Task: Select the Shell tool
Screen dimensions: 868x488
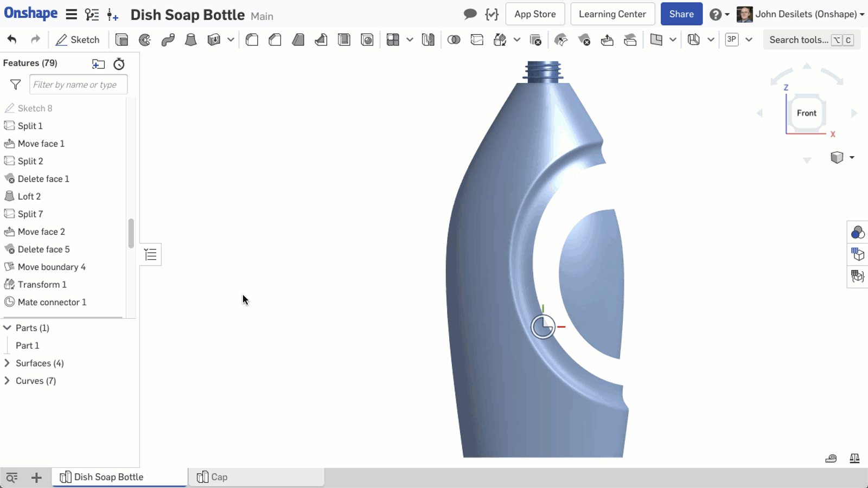Action: (344, 40)
